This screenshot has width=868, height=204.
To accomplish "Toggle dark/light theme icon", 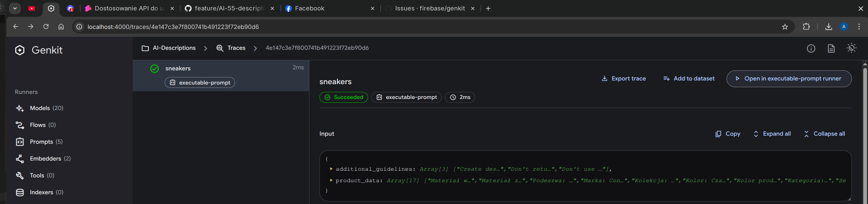I will [851, 48].
